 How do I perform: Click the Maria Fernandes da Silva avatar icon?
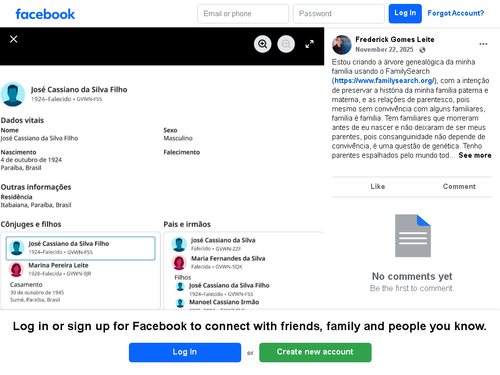pos(179,262)
